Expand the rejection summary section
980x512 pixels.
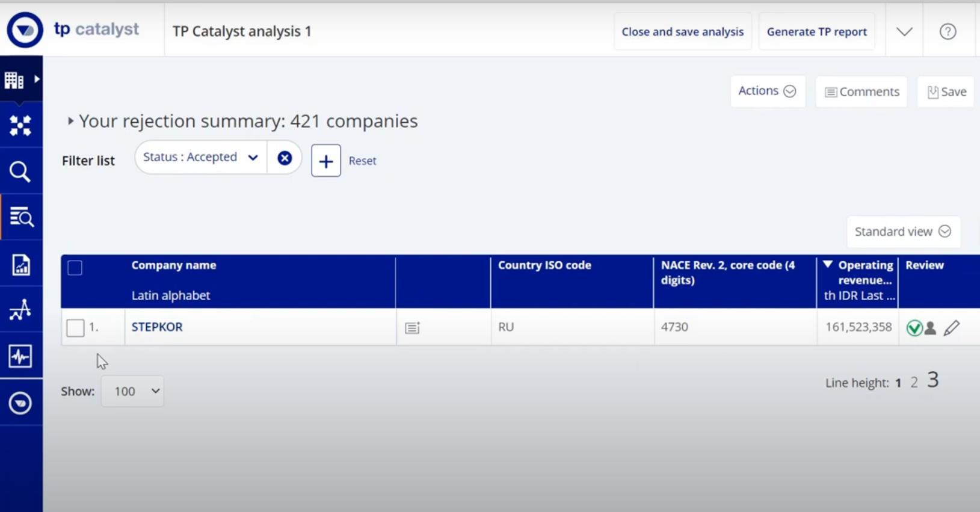(x=70, y=121)
